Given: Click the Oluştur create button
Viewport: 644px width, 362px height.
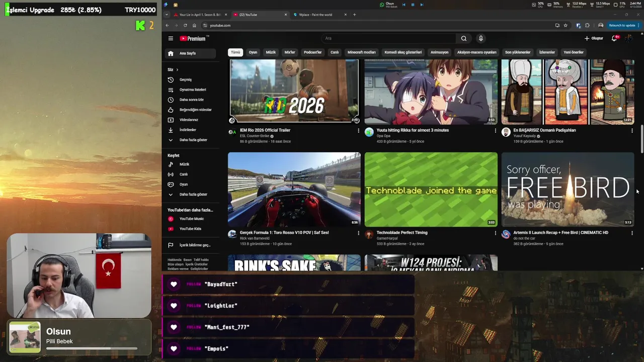Looking at the screenshot, I should point(594,38).
